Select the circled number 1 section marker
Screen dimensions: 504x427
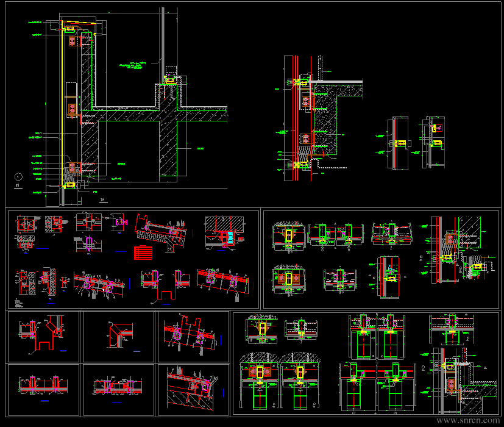coord(18,177)
